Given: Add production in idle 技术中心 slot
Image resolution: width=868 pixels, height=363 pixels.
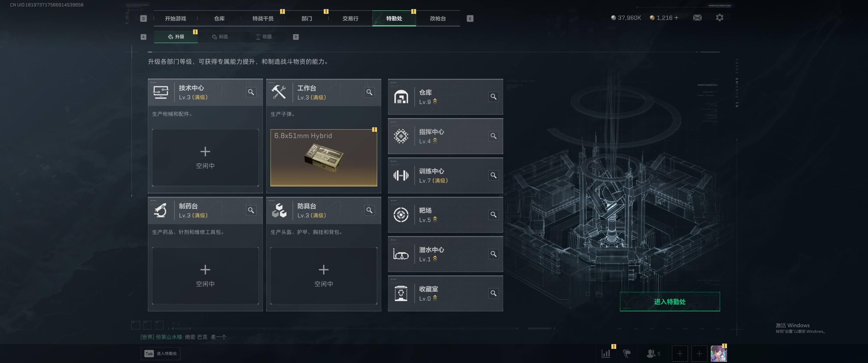Looking at the screenshot, I should point(205,158).
